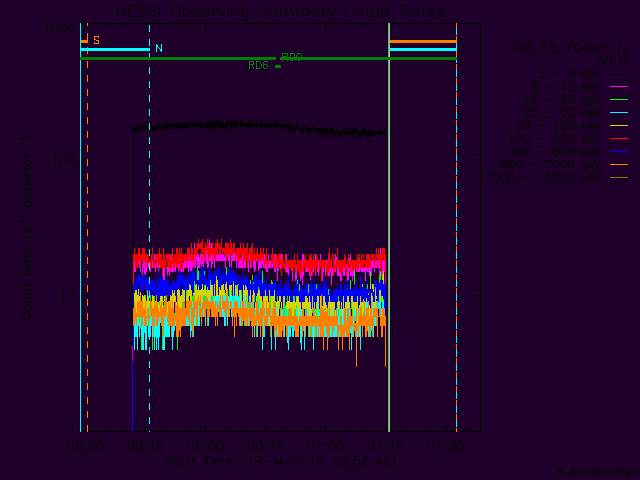Click the blue line swatch for 300 - 800 keV
The height and width of the screenshot is (480, 640).
click(619, 151)
